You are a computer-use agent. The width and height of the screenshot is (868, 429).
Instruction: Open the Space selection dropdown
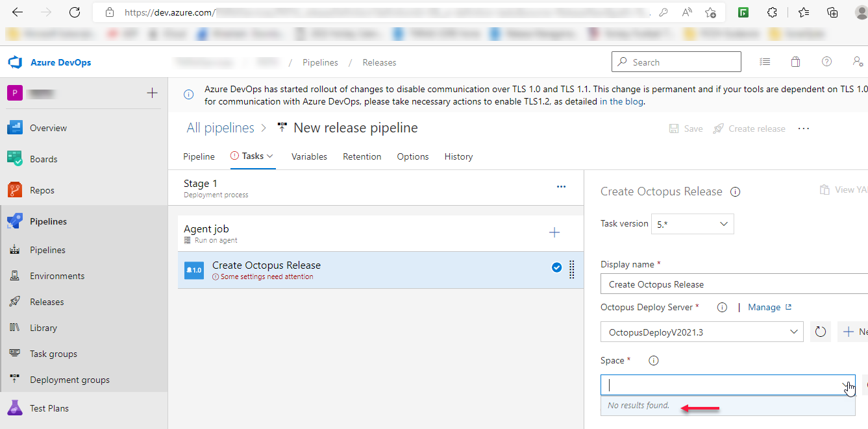pos(844,384)
